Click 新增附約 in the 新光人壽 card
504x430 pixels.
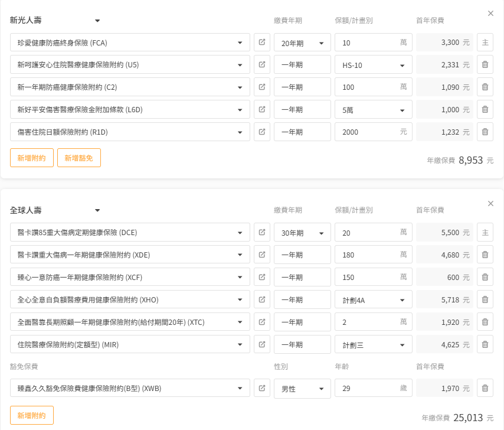point(31,158)
